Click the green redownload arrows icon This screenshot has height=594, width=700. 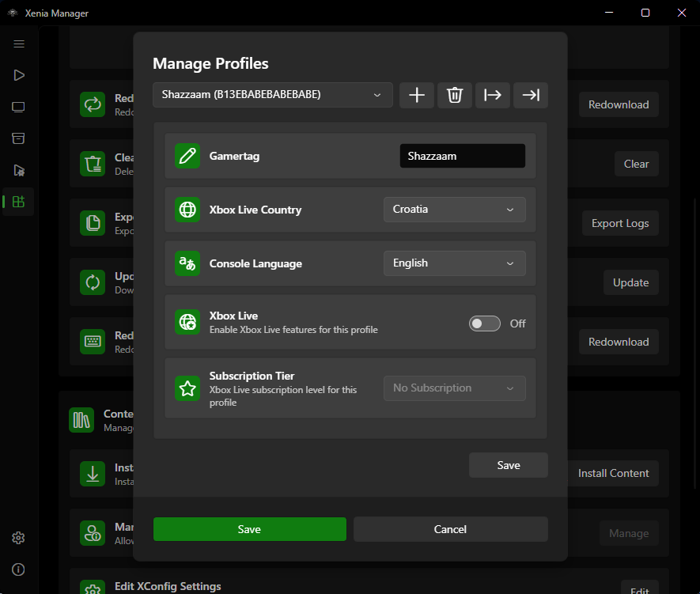coord(93,104)
